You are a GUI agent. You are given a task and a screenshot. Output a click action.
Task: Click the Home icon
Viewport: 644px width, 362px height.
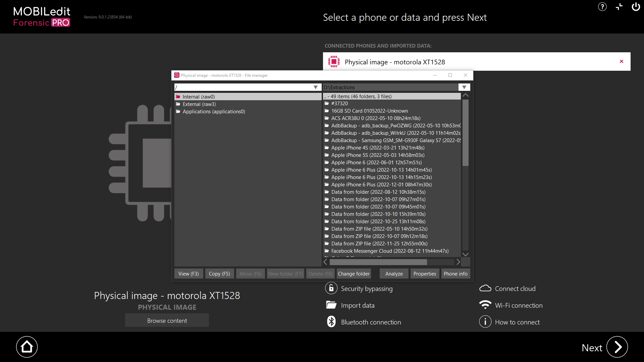(x=27, y=347)
